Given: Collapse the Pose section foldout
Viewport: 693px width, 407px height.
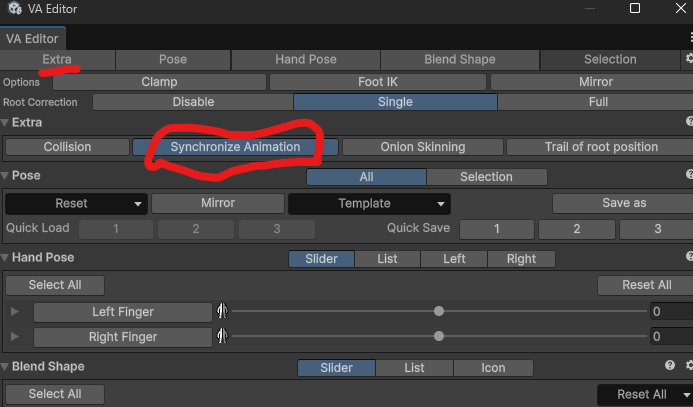Looking at the screenshot, I should [x=5, y=176].
